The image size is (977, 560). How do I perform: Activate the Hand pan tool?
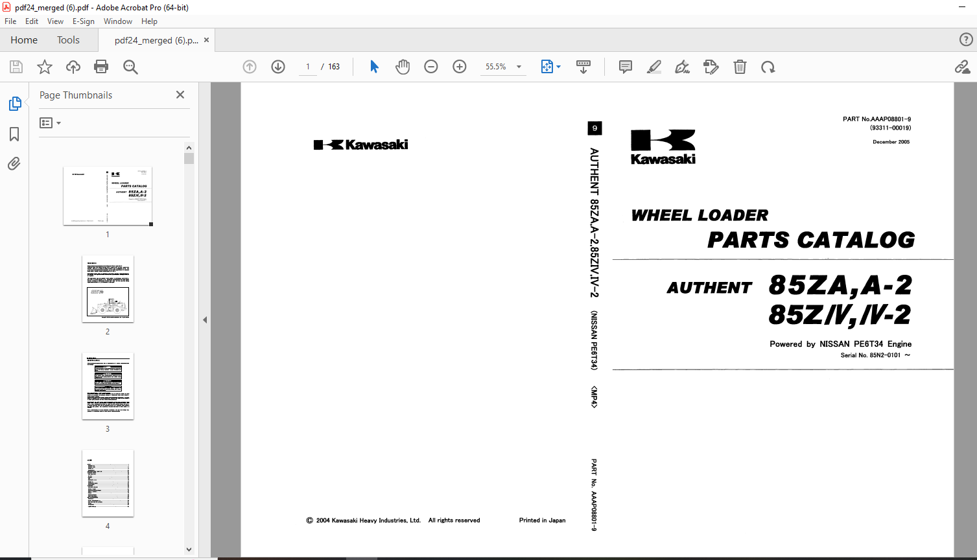pos(403,67)
